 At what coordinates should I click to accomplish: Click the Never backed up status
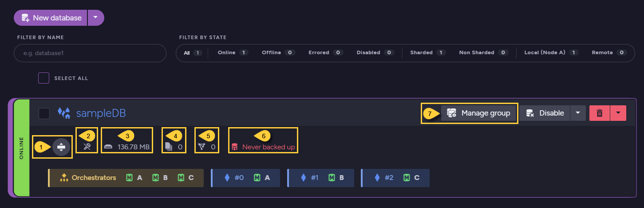point(264,147)
